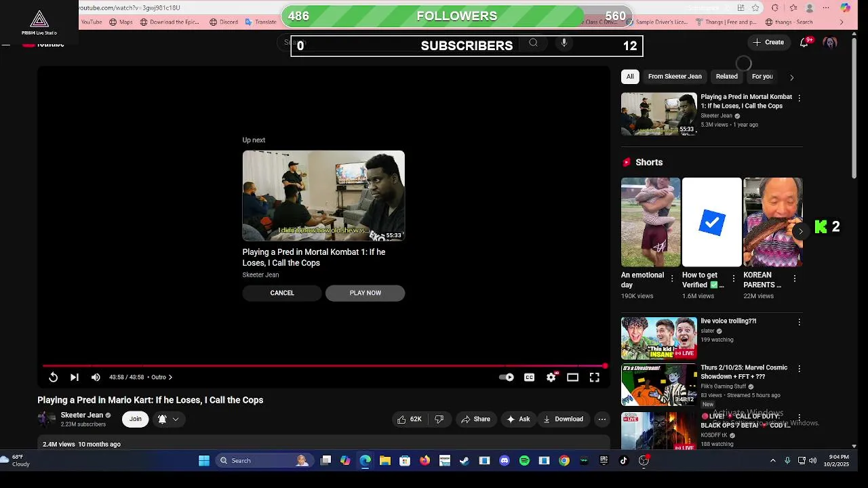Screen dimensions: 868x488
Task: Select the Related filter chip
Action: (x=726, y=77)
